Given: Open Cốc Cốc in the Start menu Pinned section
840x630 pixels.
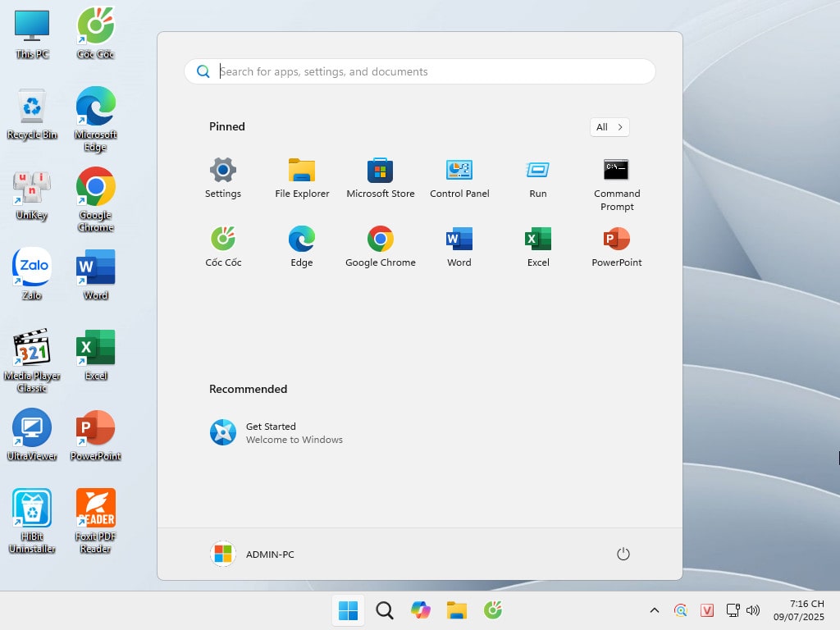Looking at the screenshot, I should point(223,246).
